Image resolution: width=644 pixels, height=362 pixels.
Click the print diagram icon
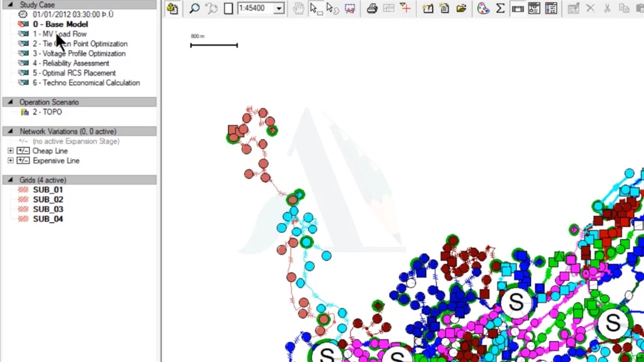372,9
